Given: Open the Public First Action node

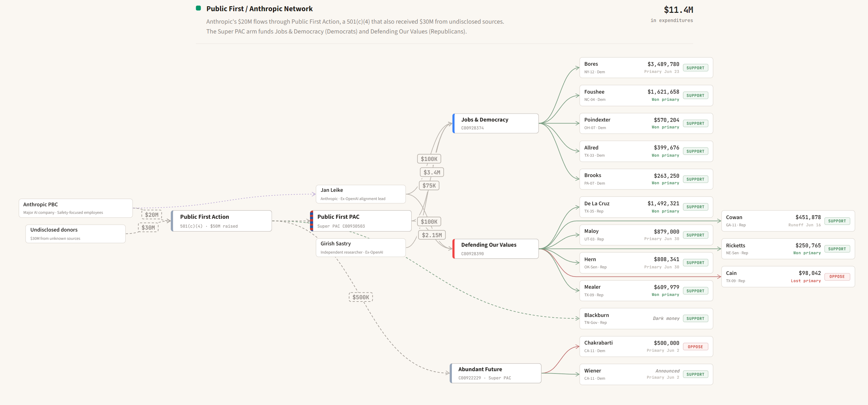Looking at the screenshot, I should click(221, 221).
